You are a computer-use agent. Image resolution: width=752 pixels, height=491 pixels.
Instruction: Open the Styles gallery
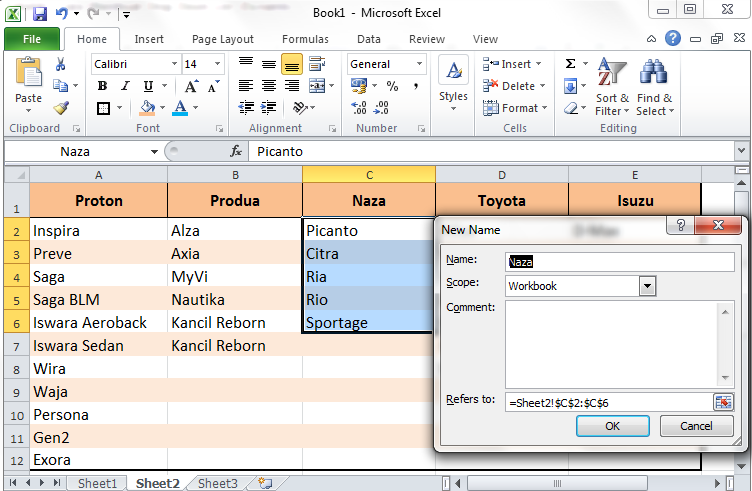pos(453,85)
